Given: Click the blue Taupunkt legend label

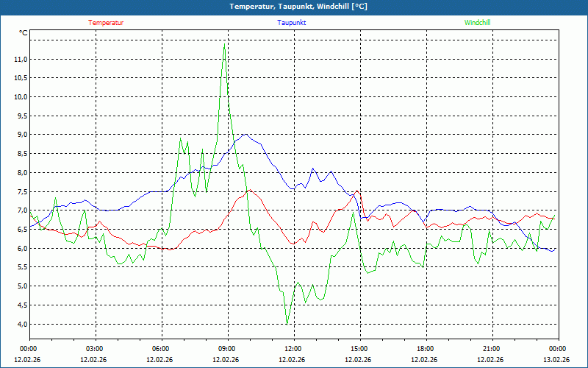Looking at the screenshot, I should [291, 23].
